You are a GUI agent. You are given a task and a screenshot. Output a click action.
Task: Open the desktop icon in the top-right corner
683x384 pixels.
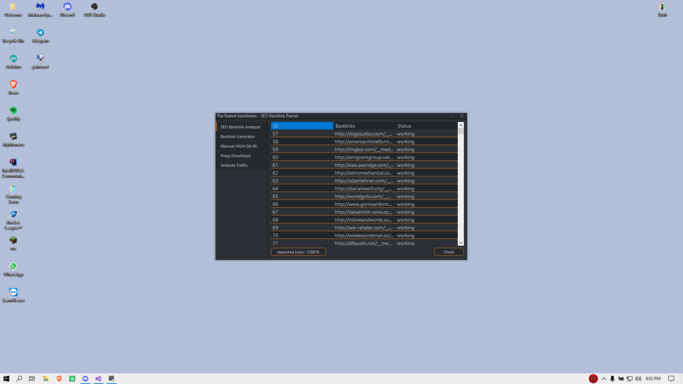662,10
